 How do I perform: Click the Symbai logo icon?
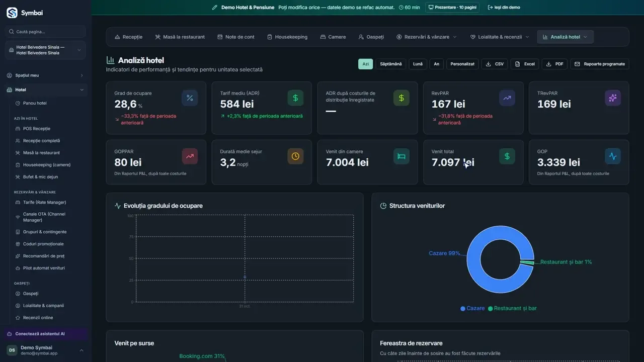pyautogui.click(x=12, y=13)
